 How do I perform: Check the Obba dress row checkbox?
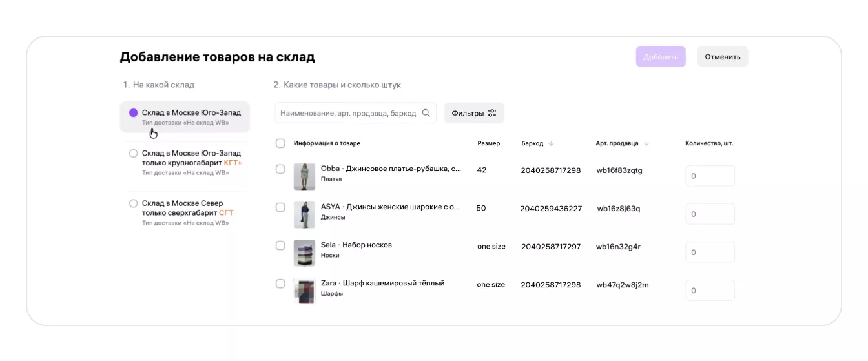click(280, 169)
